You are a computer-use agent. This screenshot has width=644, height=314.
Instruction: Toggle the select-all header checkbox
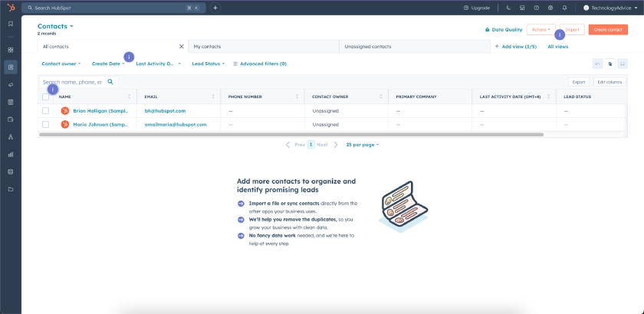tap(45, 96)
